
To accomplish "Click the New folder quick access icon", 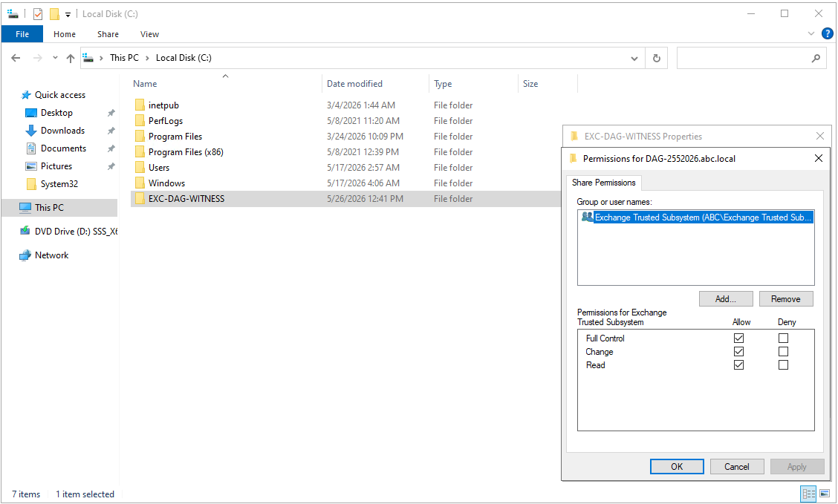I will coord(54,14).
